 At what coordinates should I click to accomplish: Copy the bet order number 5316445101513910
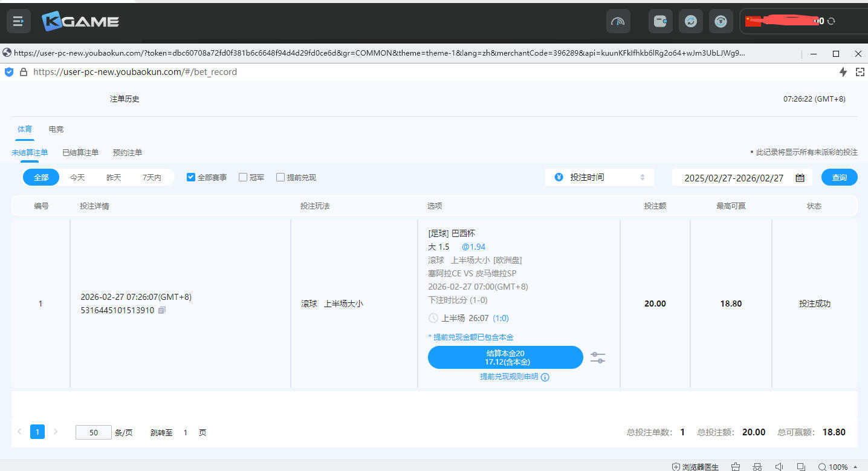(x=161, y=311)
